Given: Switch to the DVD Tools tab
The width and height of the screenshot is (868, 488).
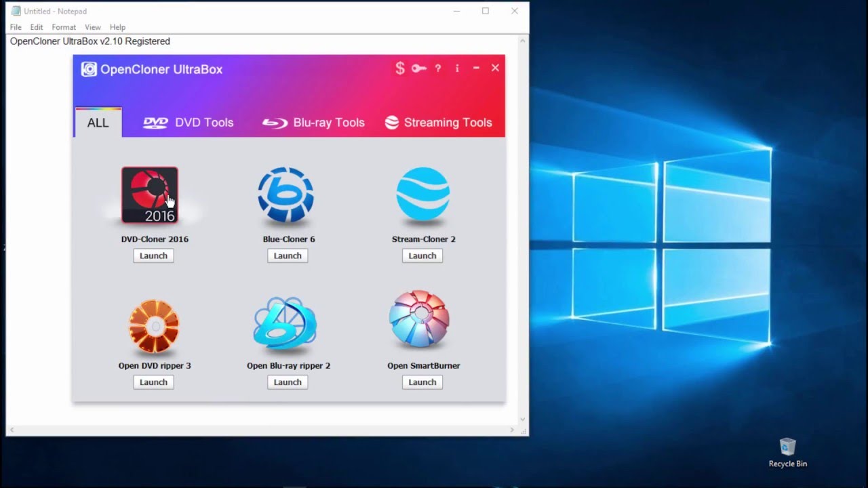Looking at the screenshot, I should (189, 123).
